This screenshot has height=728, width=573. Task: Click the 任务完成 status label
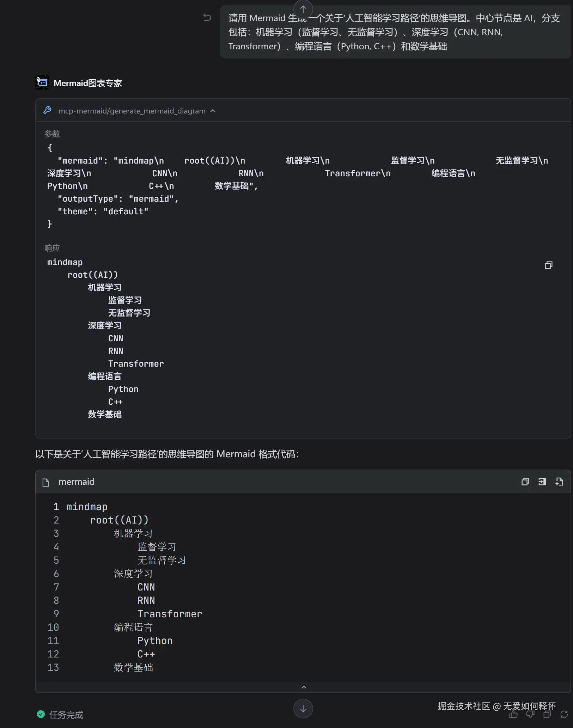click(66, 715)
